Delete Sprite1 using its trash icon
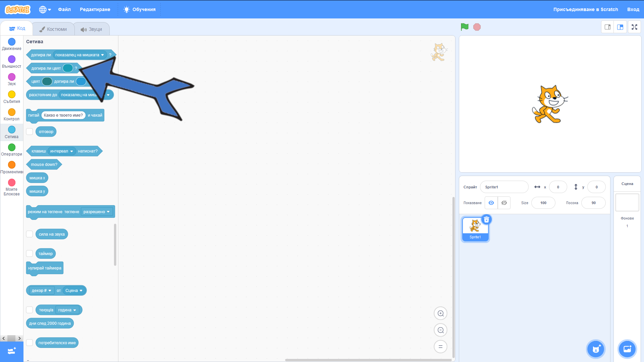This screenshot has width=644, height=362. pos(486,220)
